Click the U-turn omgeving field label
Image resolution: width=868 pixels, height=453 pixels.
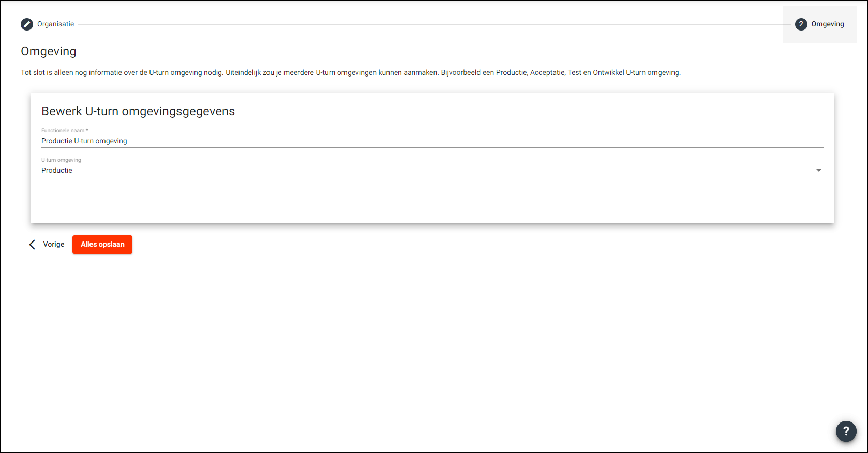(x=61, y=160)
